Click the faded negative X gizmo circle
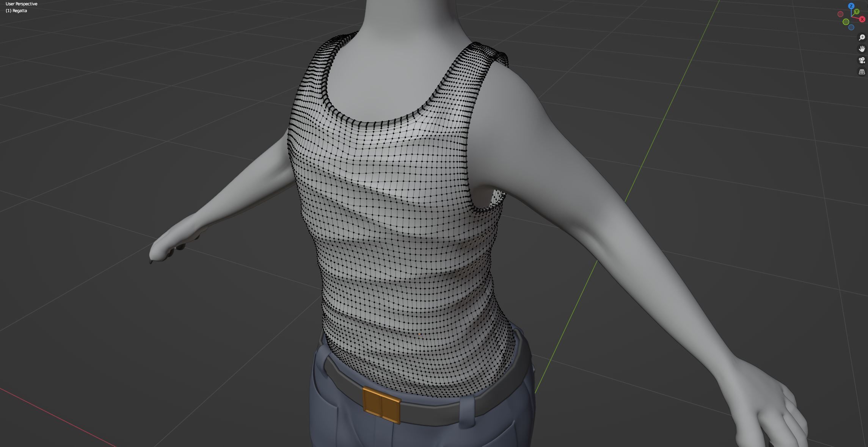 pos(840,14)
